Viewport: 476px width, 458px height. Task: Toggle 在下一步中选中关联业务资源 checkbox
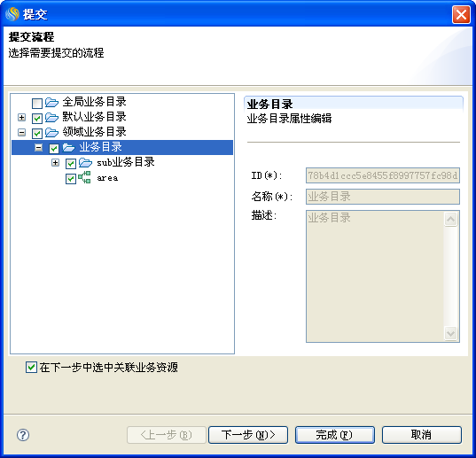click(x=31, y=367)
